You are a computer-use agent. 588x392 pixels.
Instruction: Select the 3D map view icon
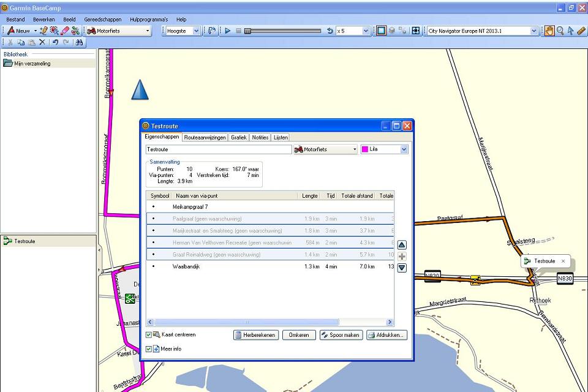tap(392, 31)
